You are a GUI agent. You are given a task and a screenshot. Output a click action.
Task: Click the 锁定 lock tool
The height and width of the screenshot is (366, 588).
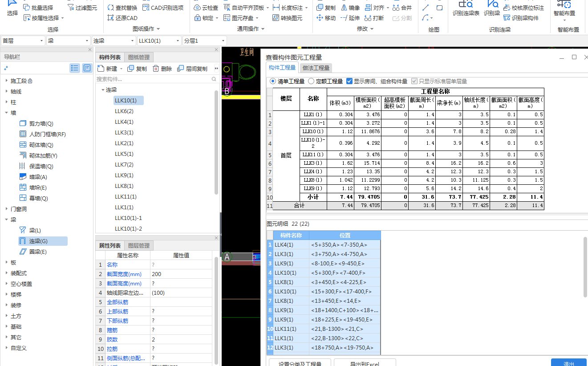pyautogui.click(x=206, y=18)
